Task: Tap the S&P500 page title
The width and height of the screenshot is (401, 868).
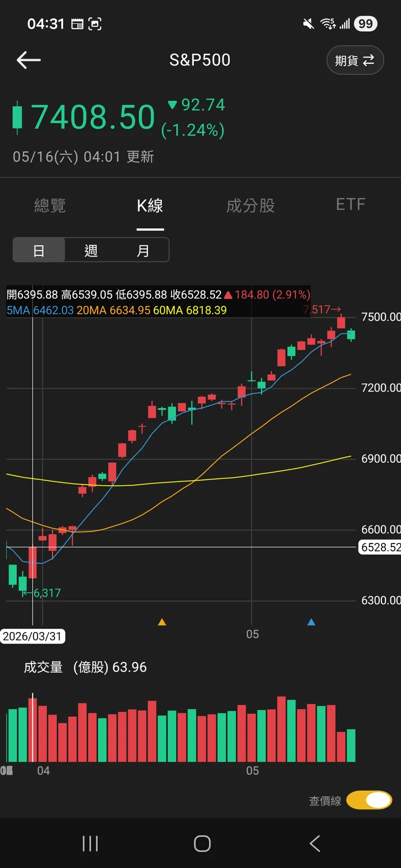Action: 200,60
